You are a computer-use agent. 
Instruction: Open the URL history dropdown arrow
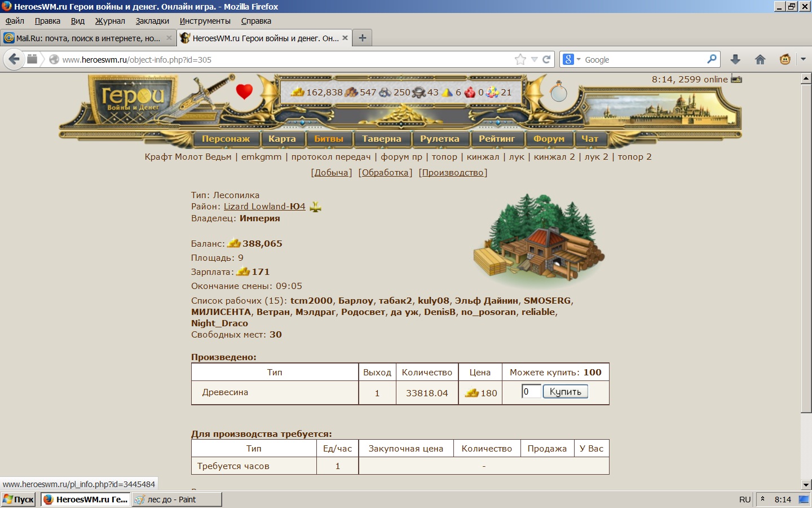(534, 59)
